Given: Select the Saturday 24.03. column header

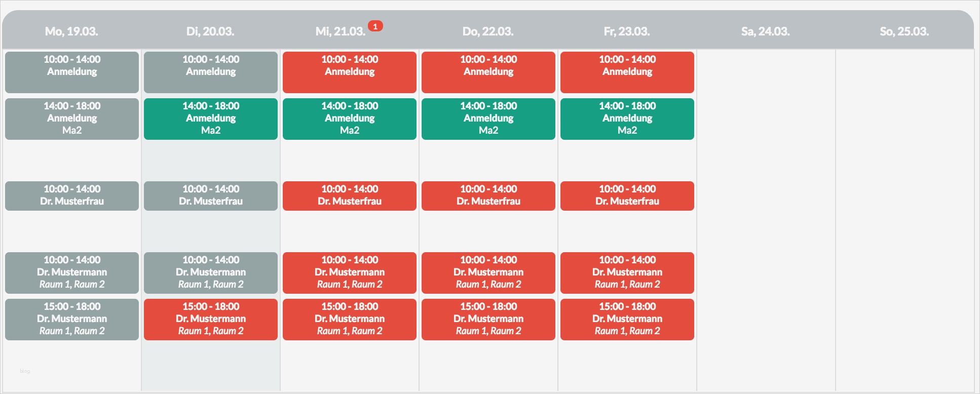Looking at the screenshot, I should (765, 31).
